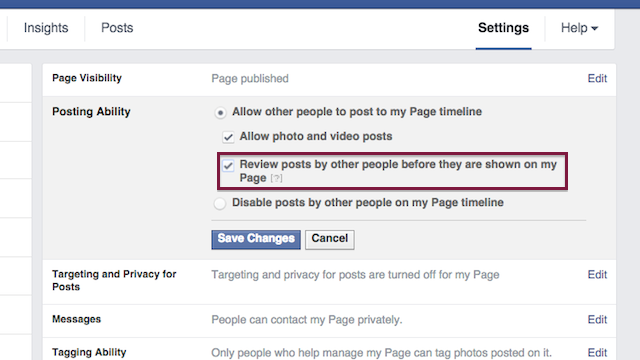640x360 pixels.
Task: Select Allow other people to post radio button
Action: (x=220, y=113)
